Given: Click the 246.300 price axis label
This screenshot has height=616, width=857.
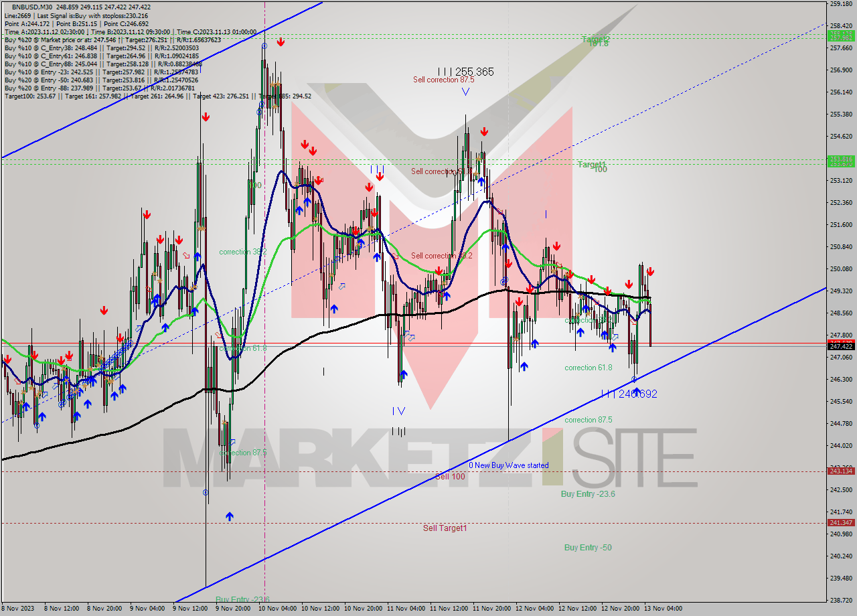Looking at the screenshot, I should click(841, 379).
